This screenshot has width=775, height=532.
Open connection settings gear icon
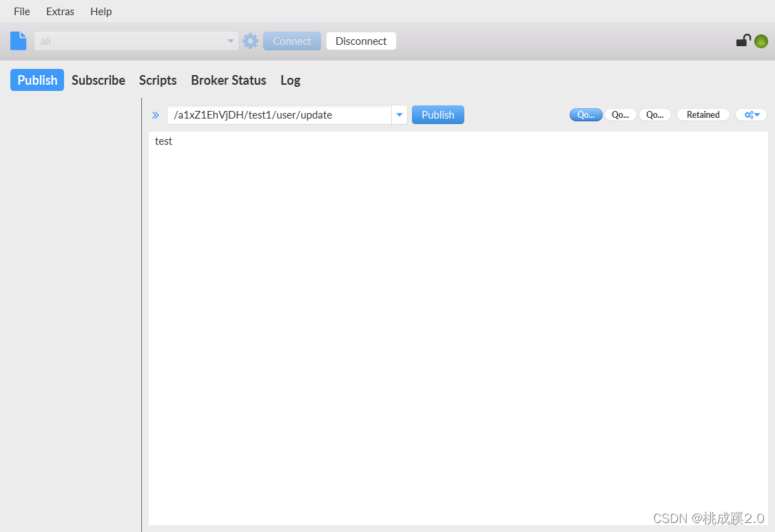pos(251,41)
